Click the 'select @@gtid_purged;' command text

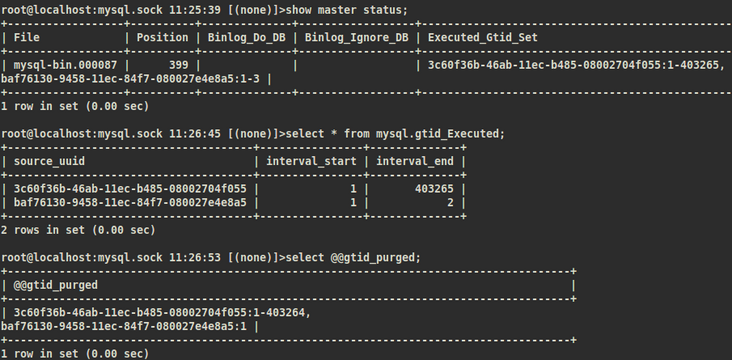click(x=353, y=258)
